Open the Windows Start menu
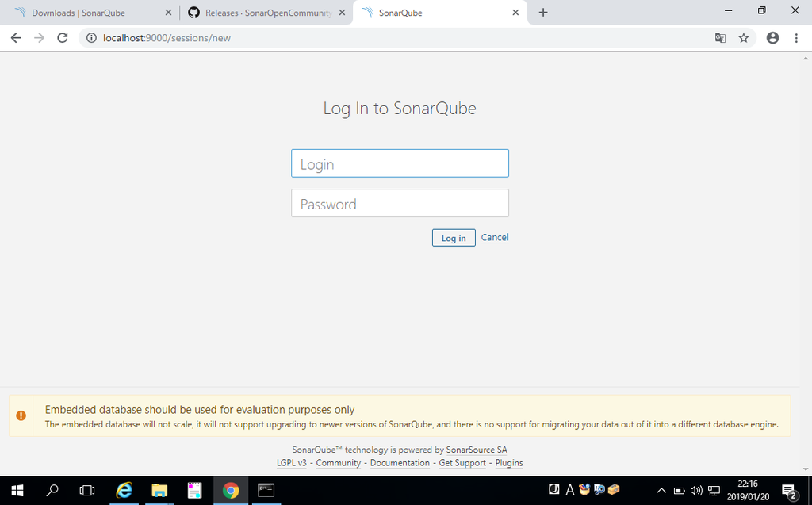 coord(17,491)
